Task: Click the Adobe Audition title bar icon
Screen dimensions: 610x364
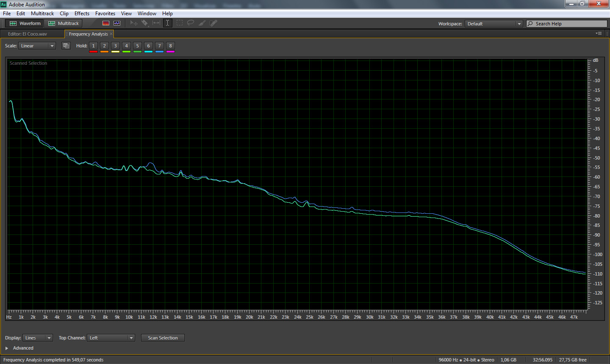Action: [x=4, y=4]
